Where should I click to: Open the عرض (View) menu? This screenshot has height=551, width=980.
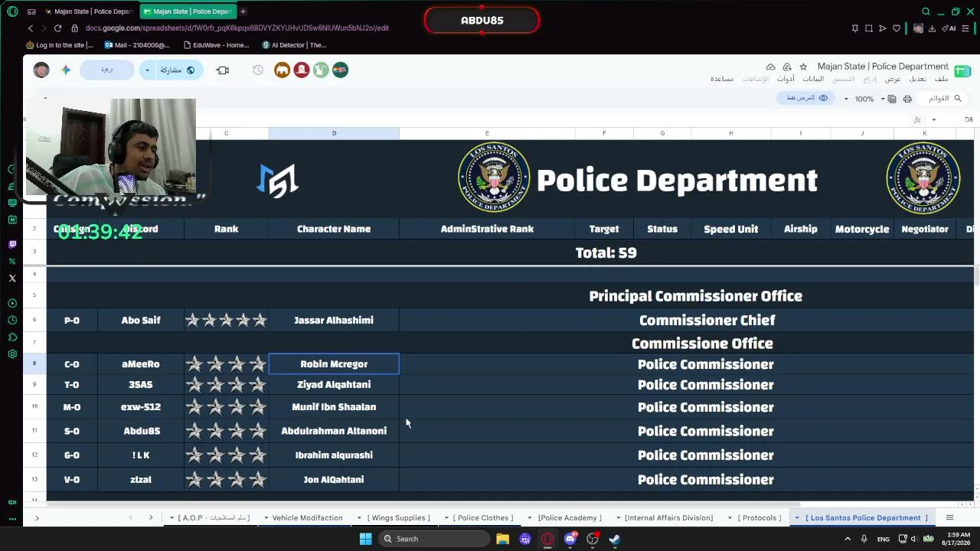[x=893, y=79]
